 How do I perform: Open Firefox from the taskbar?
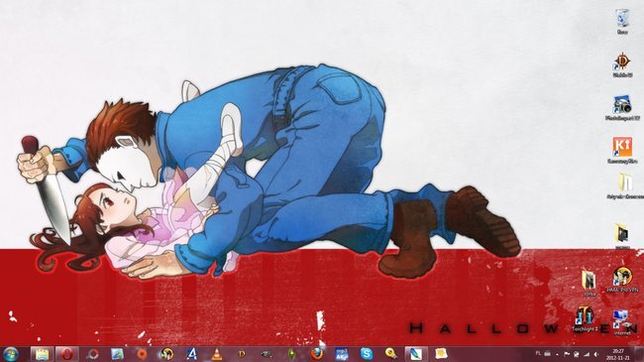(x=316, y=354)
